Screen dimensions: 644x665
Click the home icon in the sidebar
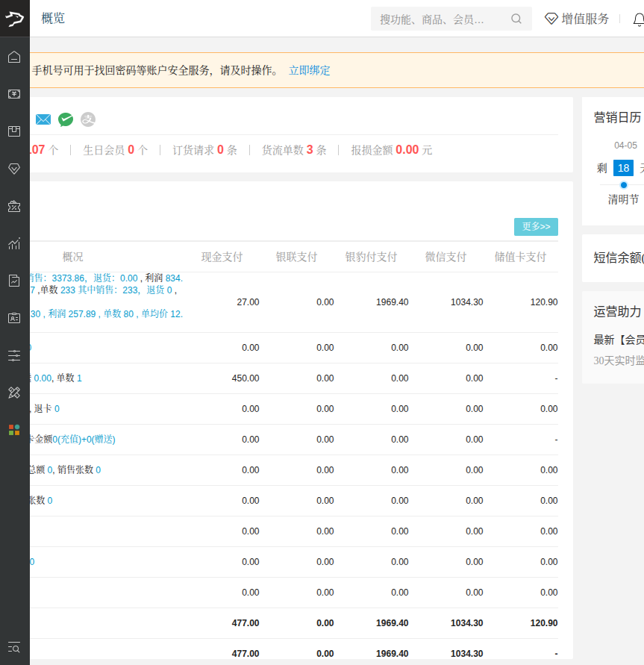coord(14,57)
